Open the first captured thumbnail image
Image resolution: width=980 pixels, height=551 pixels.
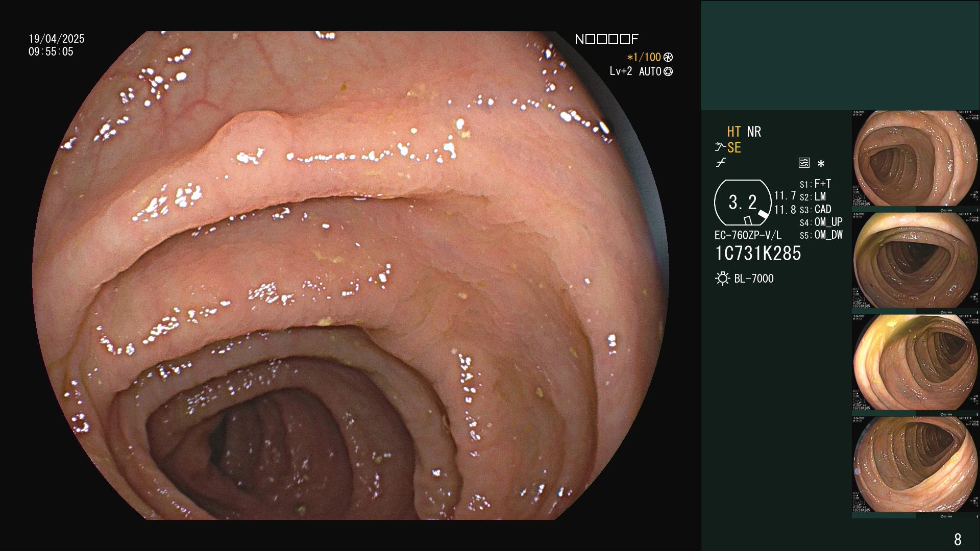click(916, 159)
